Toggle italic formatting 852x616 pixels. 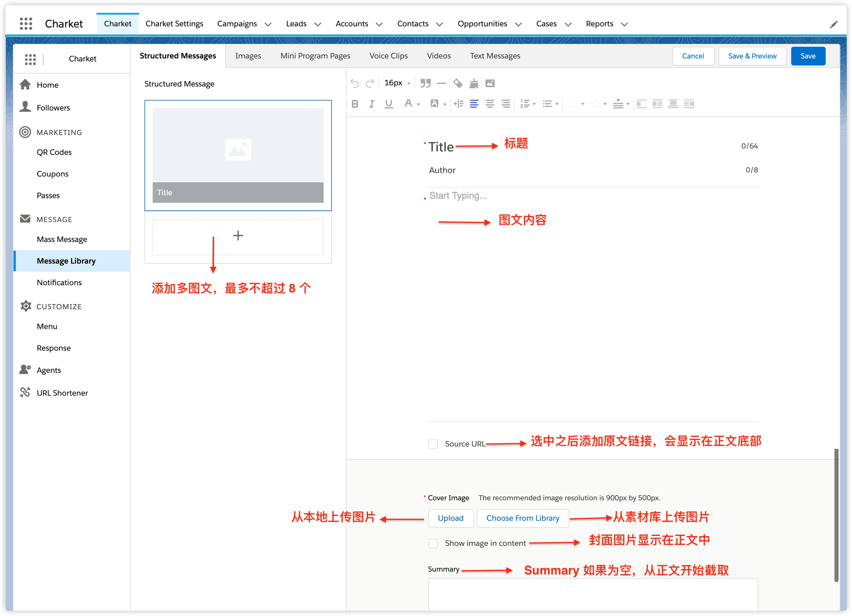pyautogui.click(x=371, y=104)
